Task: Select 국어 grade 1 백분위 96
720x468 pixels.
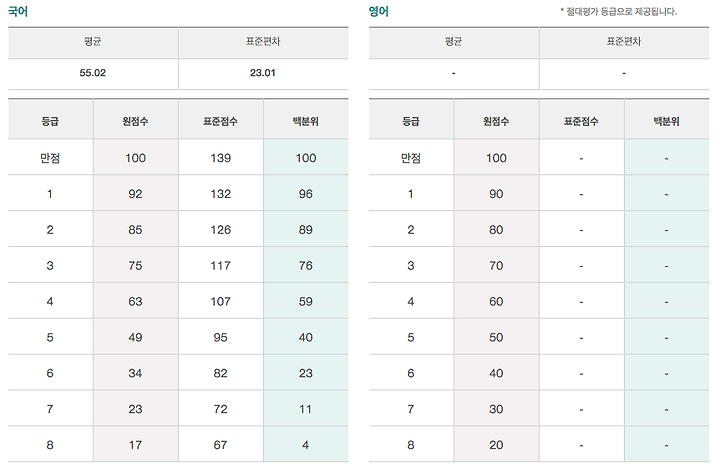Action: click(x=306, y=194)
